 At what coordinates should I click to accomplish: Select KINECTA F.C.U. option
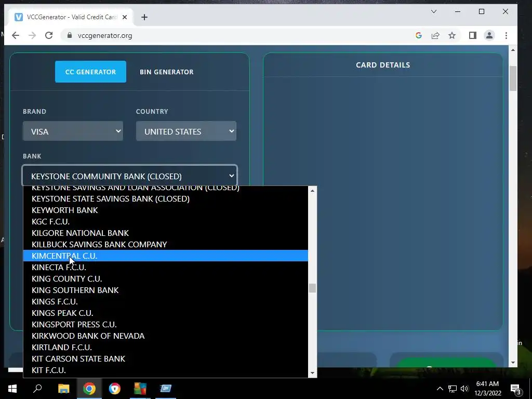(166, 268)
